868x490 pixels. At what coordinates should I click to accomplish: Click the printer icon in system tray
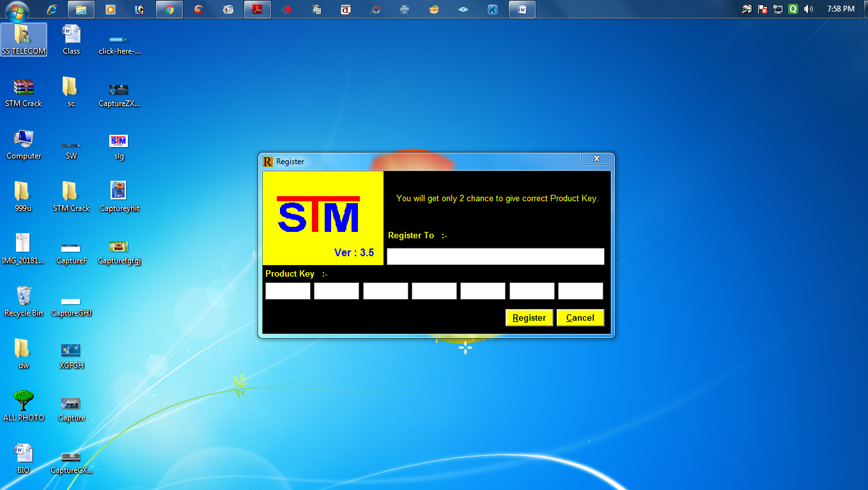(747, 9)
